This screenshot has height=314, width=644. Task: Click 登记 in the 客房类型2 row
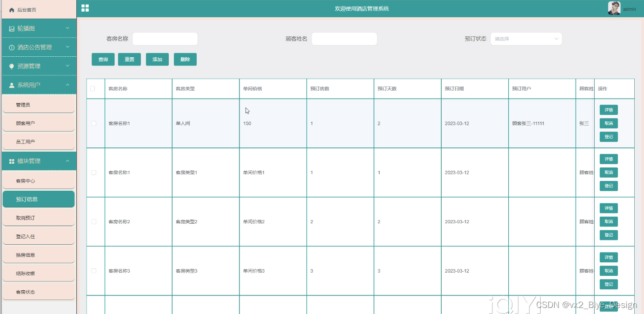[x=609, y=235]
